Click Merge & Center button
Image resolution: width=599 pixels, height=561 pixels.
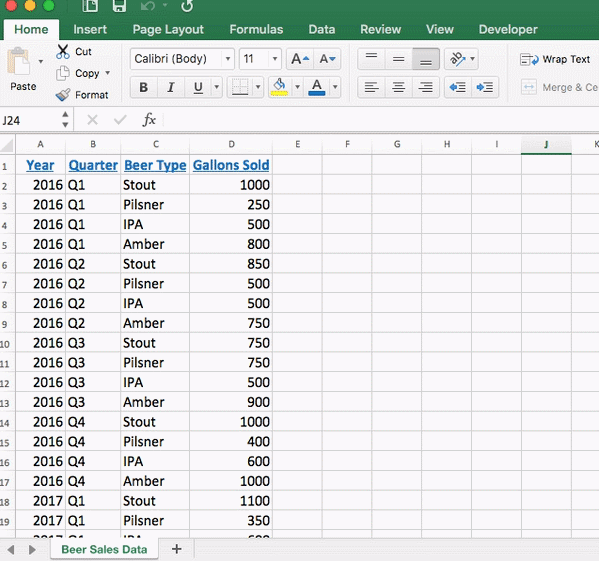coord(559,87)
